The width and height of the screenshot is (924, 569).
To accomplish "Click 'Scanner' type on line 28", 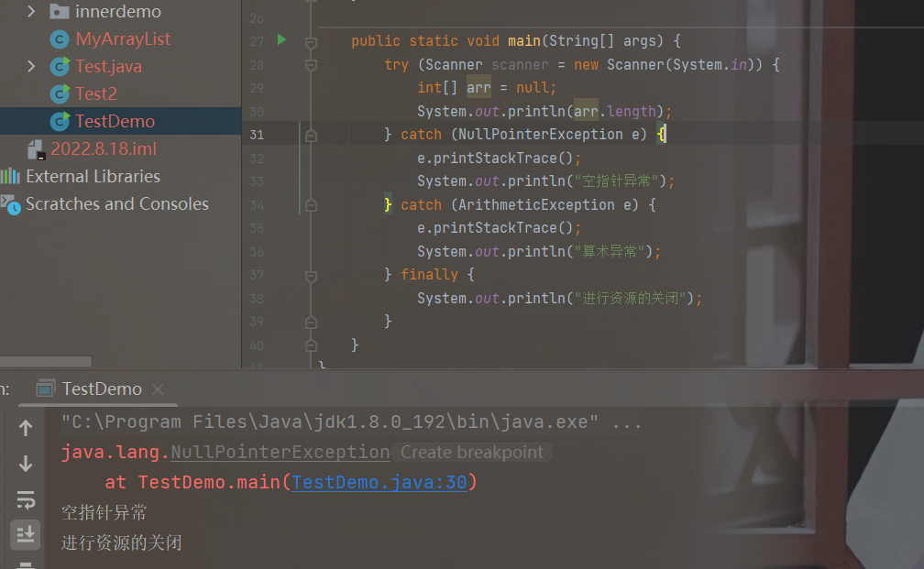I will pyautogui.click(x=453, y=64).
